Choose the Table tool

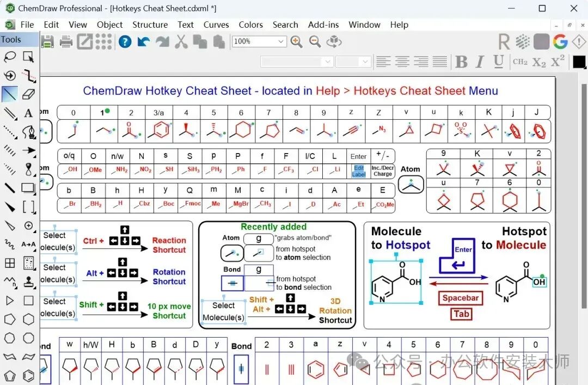10,262
